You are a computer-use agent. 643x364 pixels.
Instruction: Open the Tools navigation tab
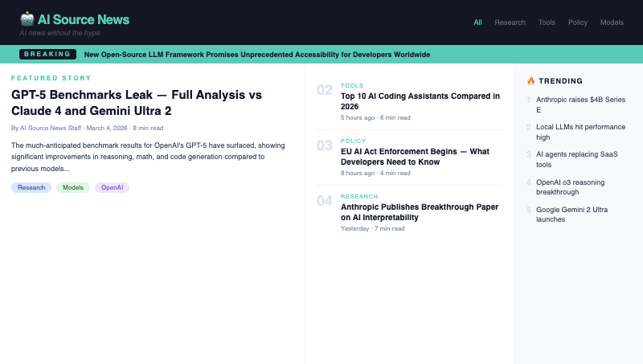pyautogui.click(x=547, y=22)
